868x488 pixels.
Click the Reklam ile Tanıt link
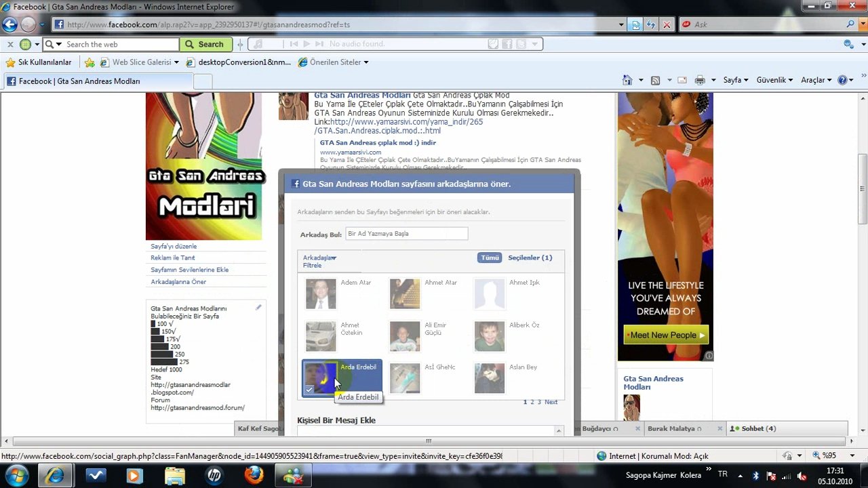pos(172,258)
